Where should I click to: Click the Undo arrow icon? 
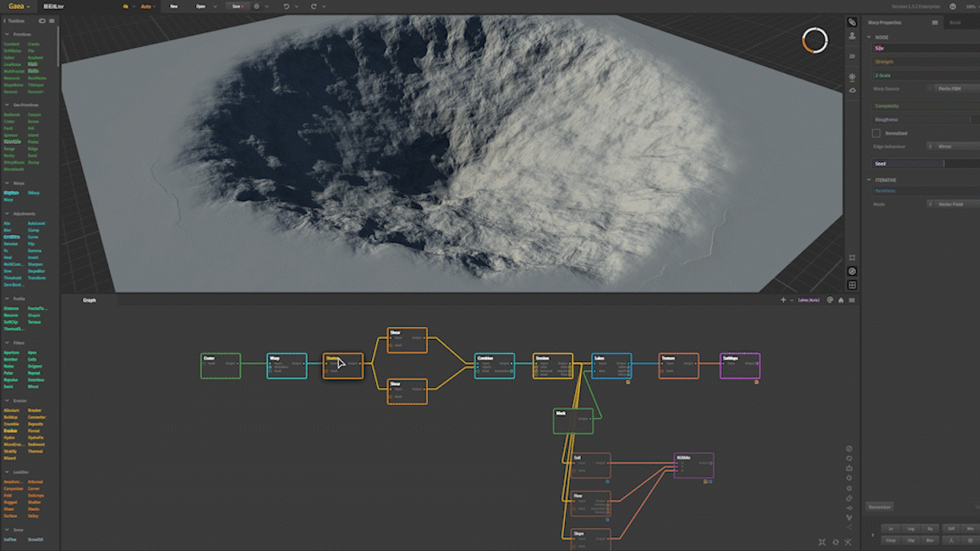(x=286, y=5)
